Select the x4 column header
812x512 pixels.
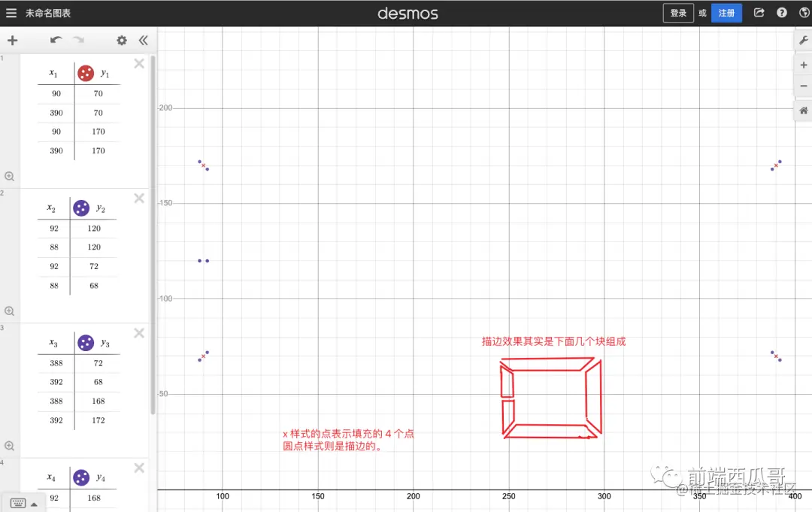click(51, 478)
